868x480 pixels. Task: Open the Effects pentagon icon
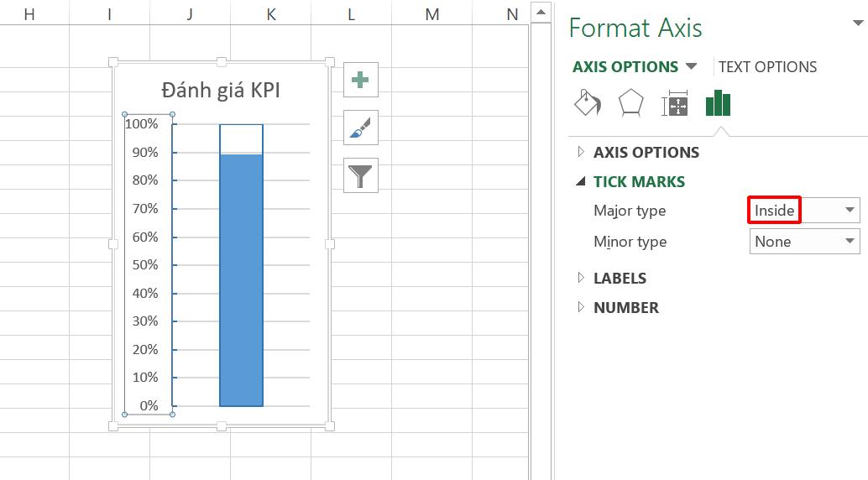pos(630,103)
